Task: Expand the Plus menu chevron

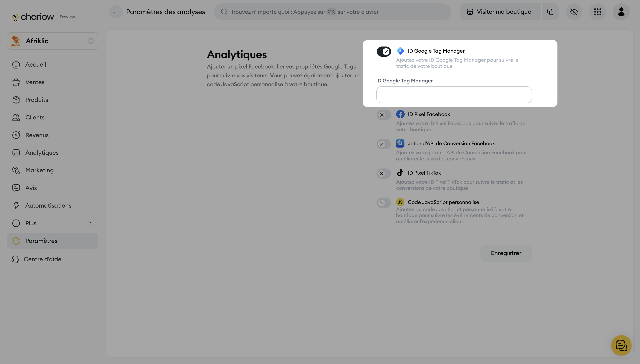Action: tap(90, 223)
